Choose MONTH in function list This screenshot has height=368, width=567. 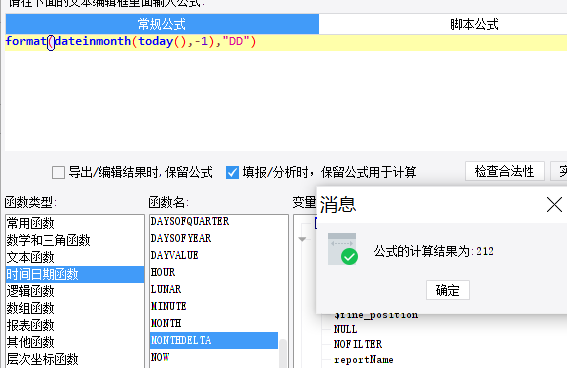214,323
